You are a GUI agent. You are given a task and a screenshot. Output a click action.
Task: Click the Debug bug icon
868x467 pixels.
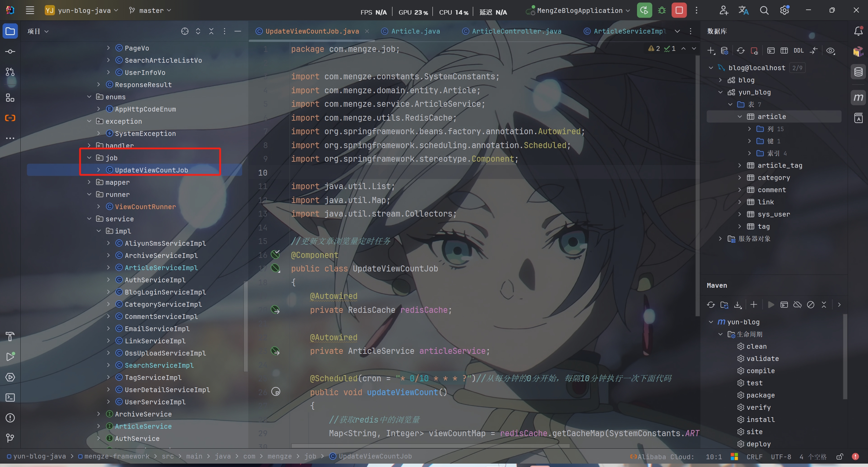click(x=661, y=11)
